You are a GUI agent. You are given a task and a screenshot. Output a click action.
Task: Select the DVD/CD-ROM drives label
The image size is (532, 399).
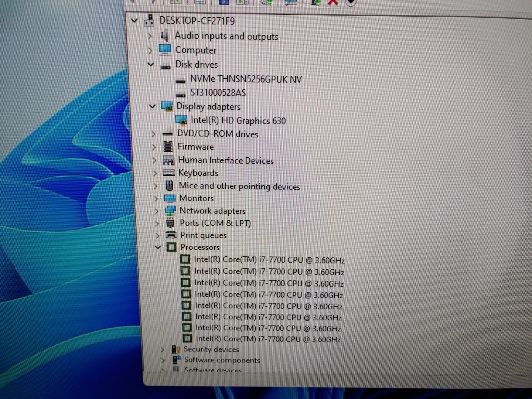[218, 134]
